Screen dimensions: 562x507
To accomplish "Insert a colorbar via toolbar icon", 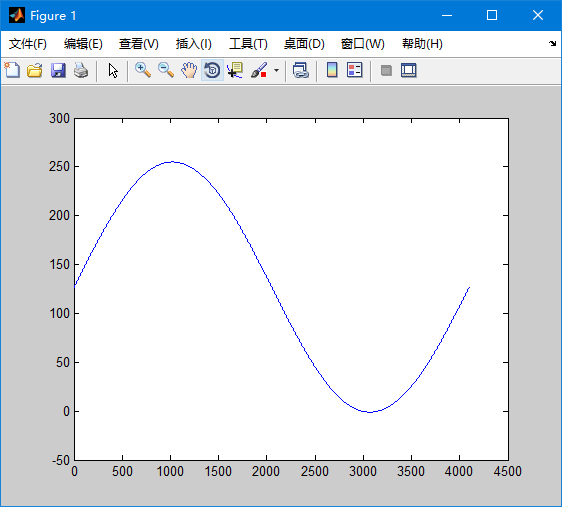I will coord(332,70).
